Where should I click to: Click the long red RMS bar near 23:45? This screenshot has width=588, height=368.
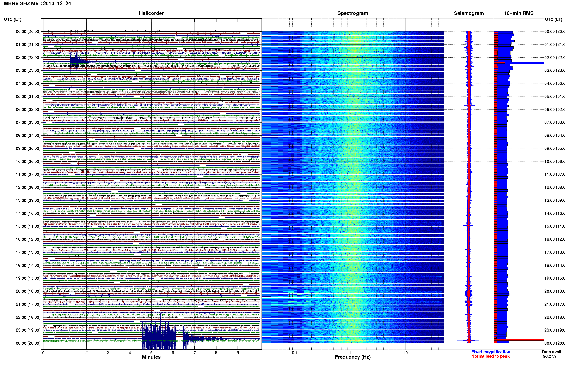pos(519,340)
